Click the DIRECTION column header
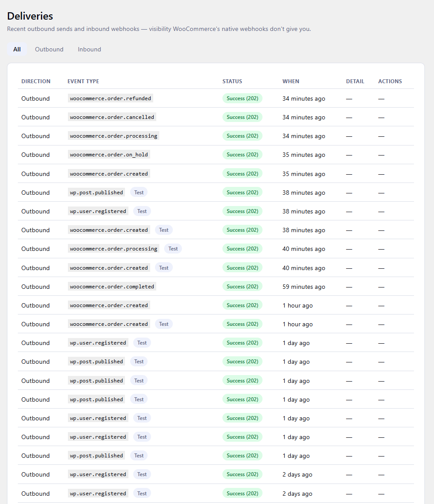This screenshot has width=434, height=504. coord(36,81)
